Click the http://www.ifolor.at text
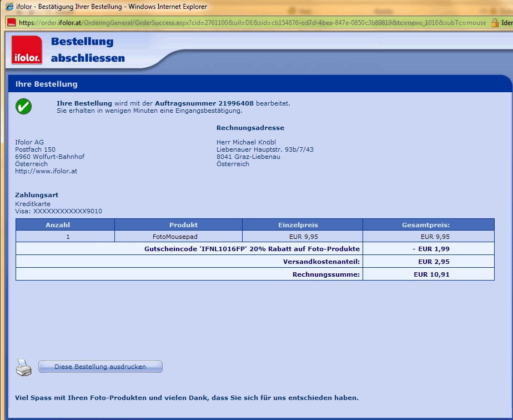 point(46,171)
